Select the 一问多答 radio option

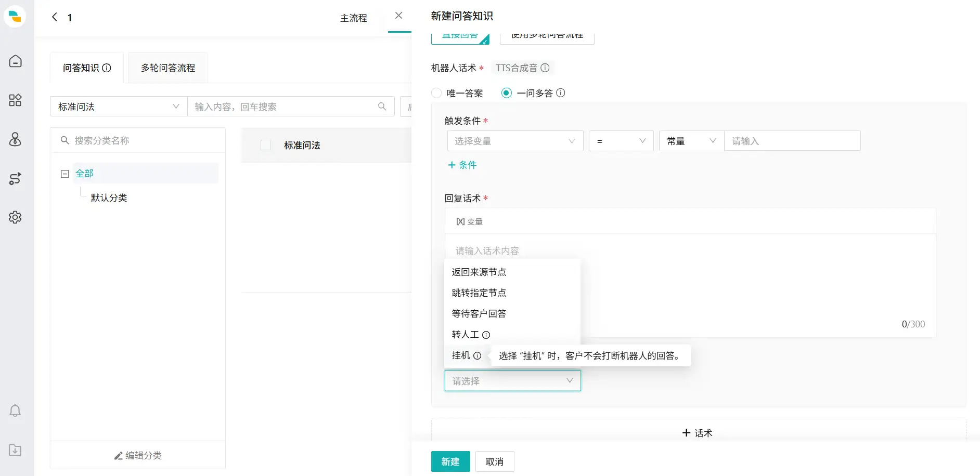506,93
